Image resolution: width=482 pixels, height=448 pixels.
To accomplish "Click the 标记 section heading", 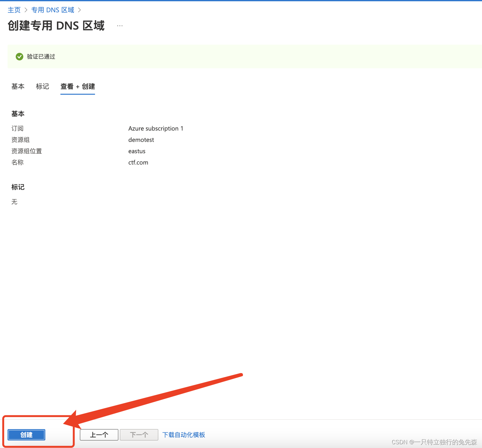I will pos(18,187).
